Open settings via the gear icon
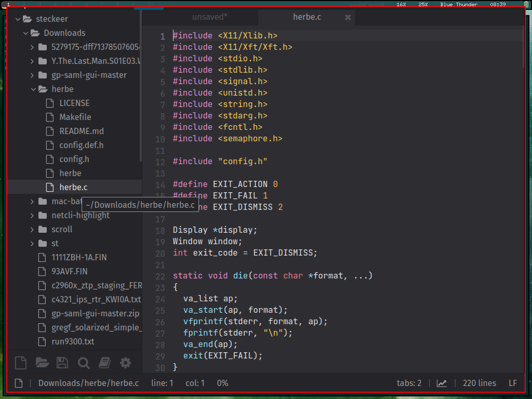This screenshot has height=399, width=532. [x=126, y=363]
